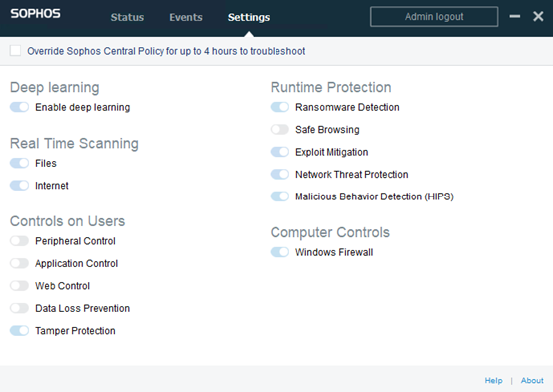Switch off Malicious Behavior Detection (HIPS)
The image size is (553, 392).
(x=280, y=196)
